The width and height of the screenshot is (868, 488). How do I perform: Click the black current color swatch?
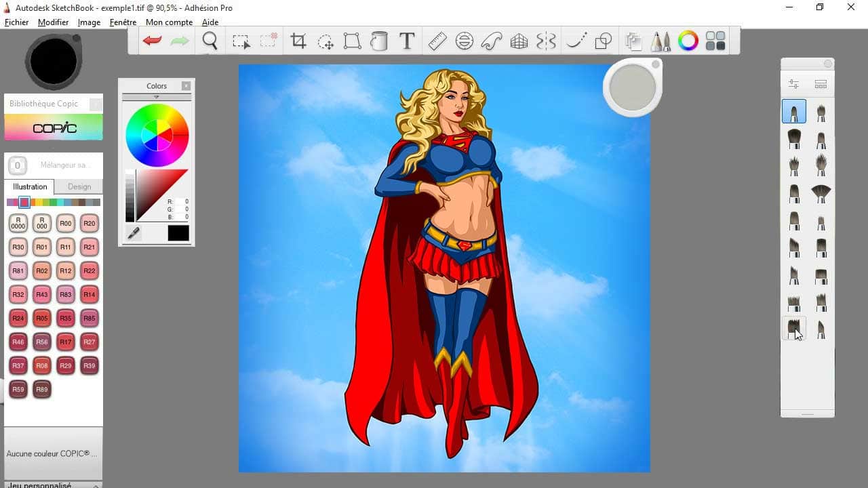178,233
